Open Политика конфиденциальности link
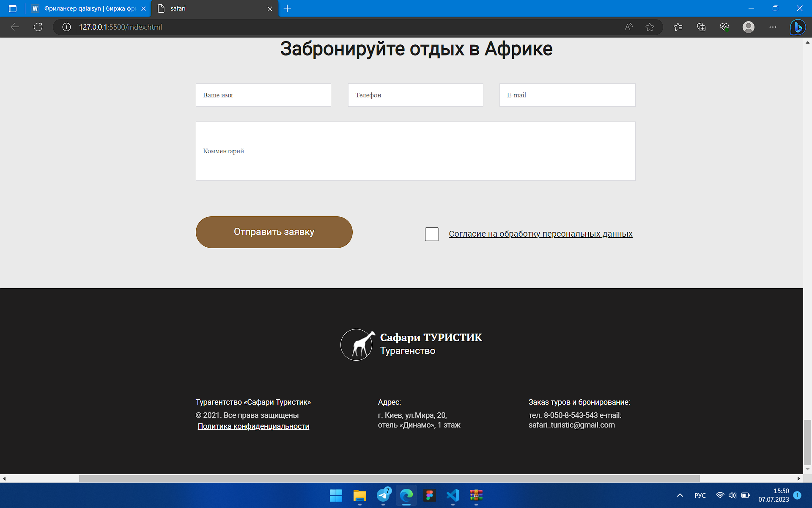 (253, 426)
